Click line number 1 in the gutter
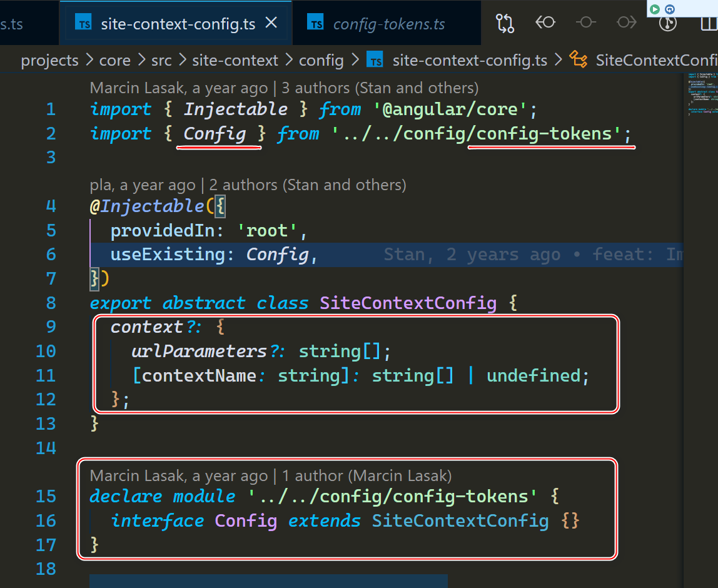Image resolution: width=718 pixels, height=588 pixels. (x=51, y=109)
